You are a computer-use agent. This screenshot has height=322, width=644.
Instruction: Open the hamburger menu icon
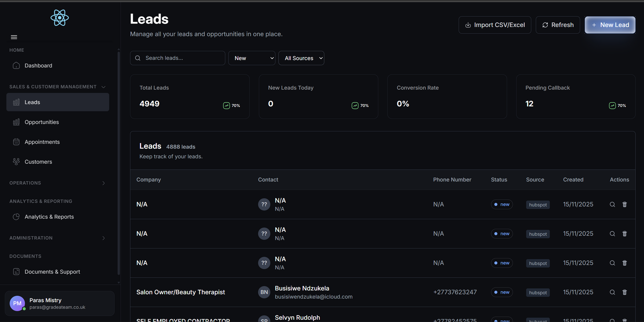point(14,37)
